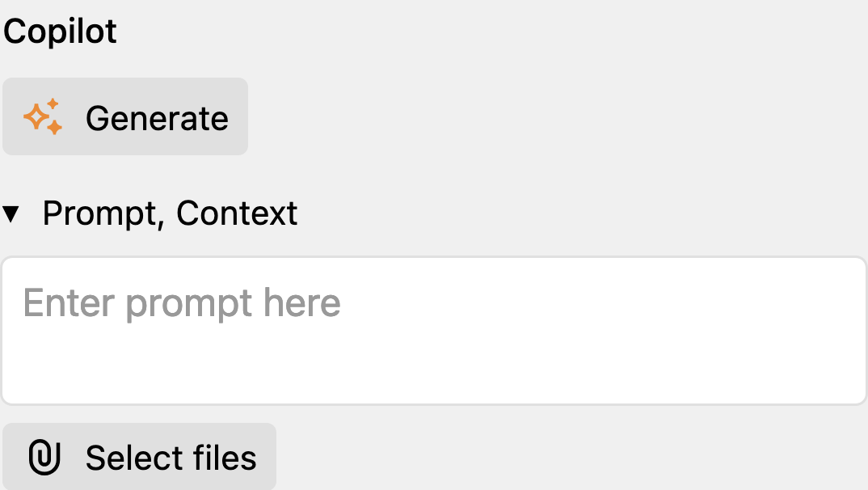Viewport: 868px width, 490px height.
Task: Start Copilot generation via the sparkles icon
Action: click(43, 116)
